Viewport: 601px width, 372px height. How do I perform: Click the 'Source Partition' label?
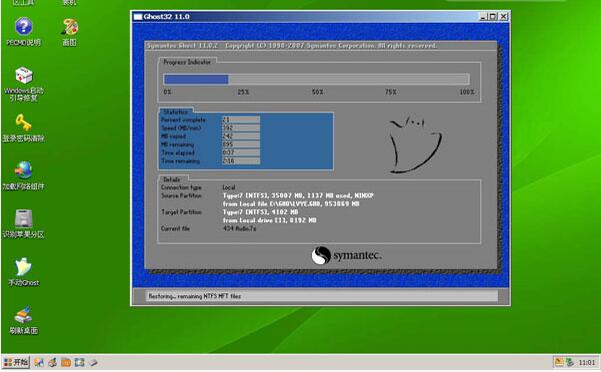(x=181, y=196)
